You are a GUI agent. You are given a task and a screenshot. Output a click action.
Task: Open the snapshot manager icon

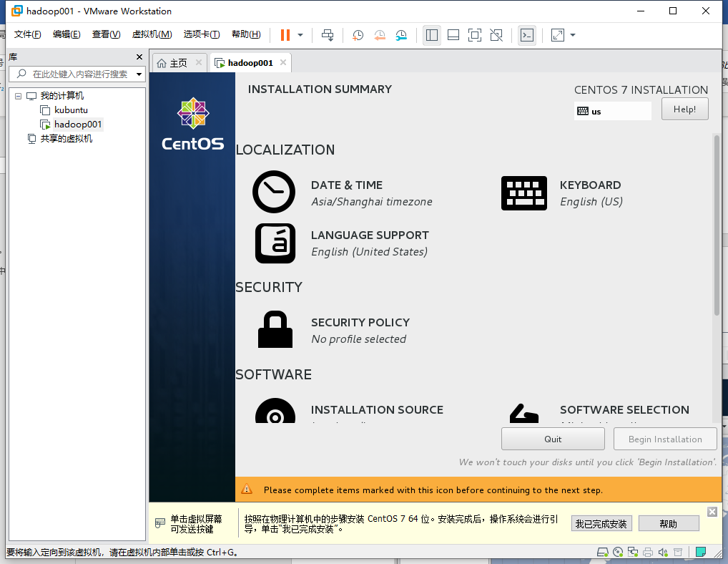401,35
